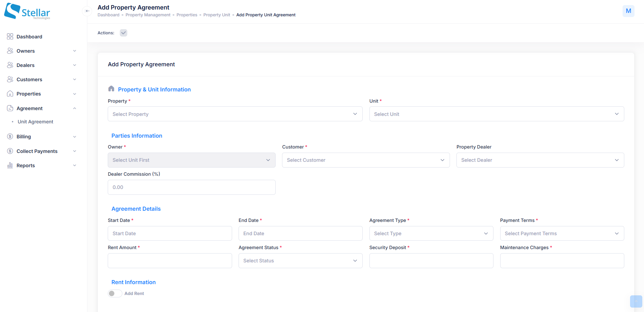
Task: Expand the Select Payment Terms dropdown
Action: (x=562, y=233)
